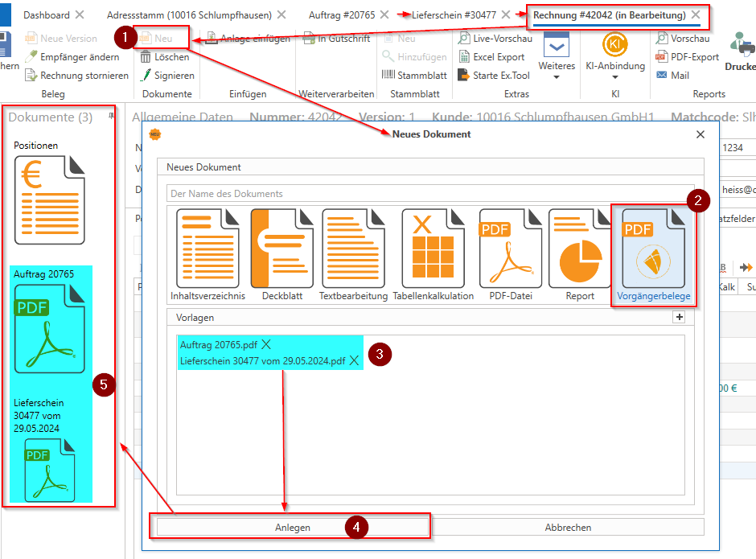Screen dimensions: 756x559
Task: Select the Deckblatt document icon
Action: pyautogui.click(x=276, y=249)
